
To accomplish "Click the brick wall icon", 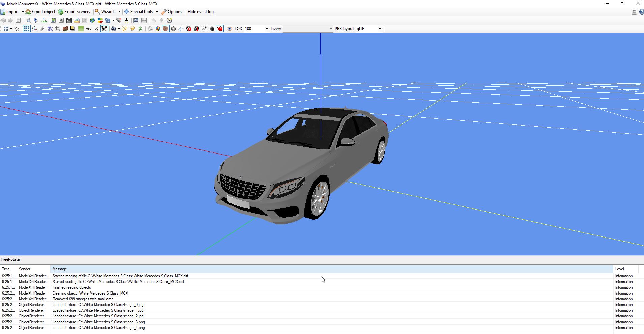I will tap(65, 29).
